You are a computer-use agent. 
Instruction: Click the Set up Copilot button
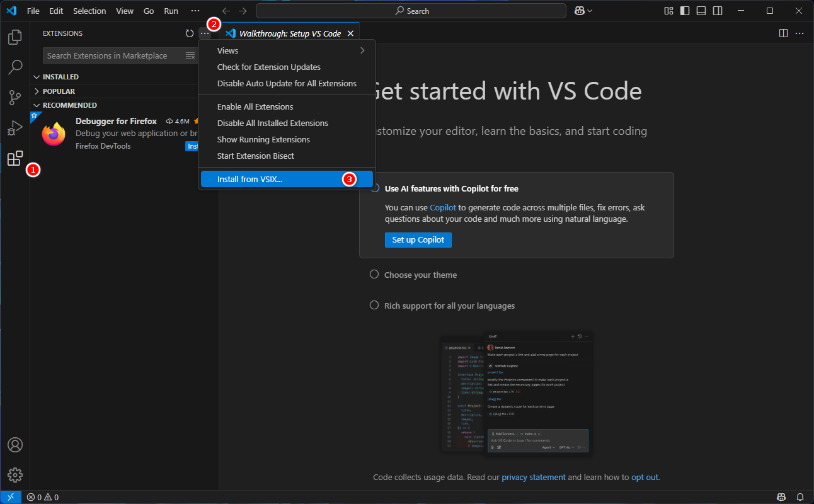point(418,239)
